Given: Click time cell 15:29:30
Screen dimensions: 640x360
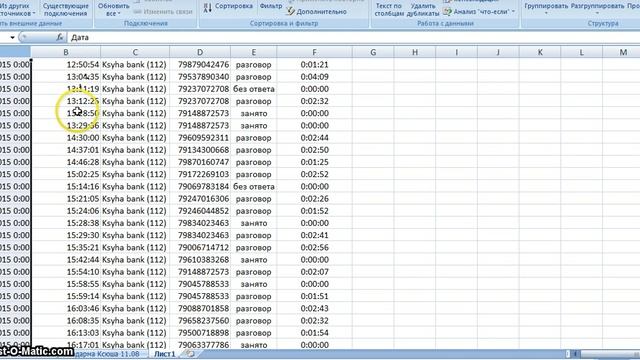Looking at the screenshot, I should pos(66,235).
